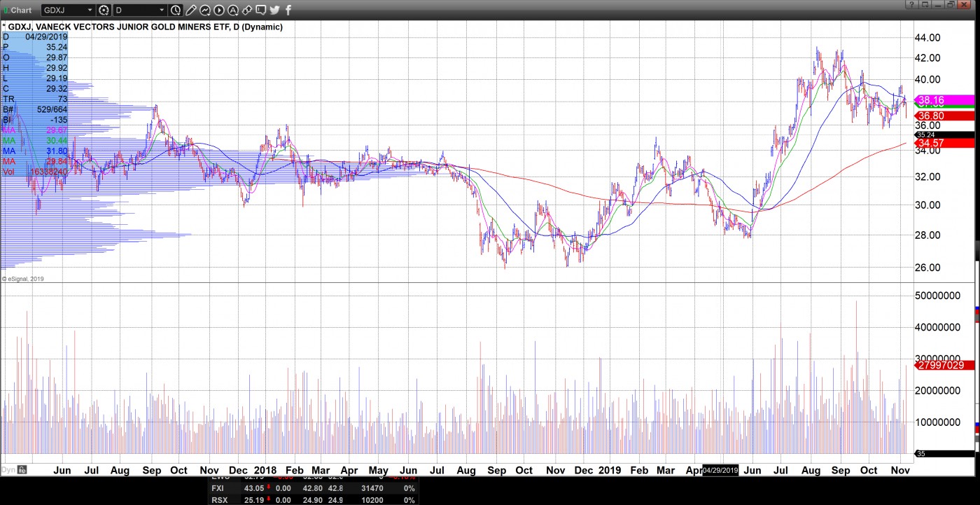Image resolution: width=980 pixels, height=505 pixels.
Task: Share chart via Twitter bird icon
Action: pos(274,11)
